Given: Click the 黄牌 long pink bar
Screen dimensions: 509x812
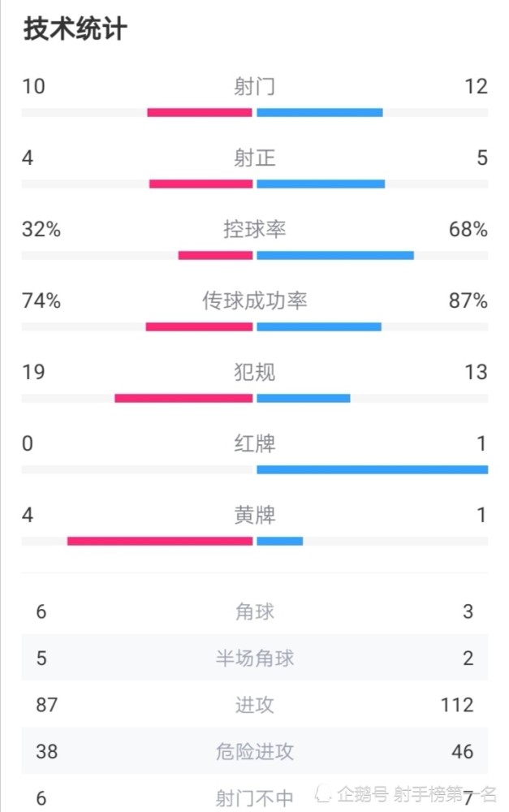Looking at the screenshot, I should click(160, 541).
